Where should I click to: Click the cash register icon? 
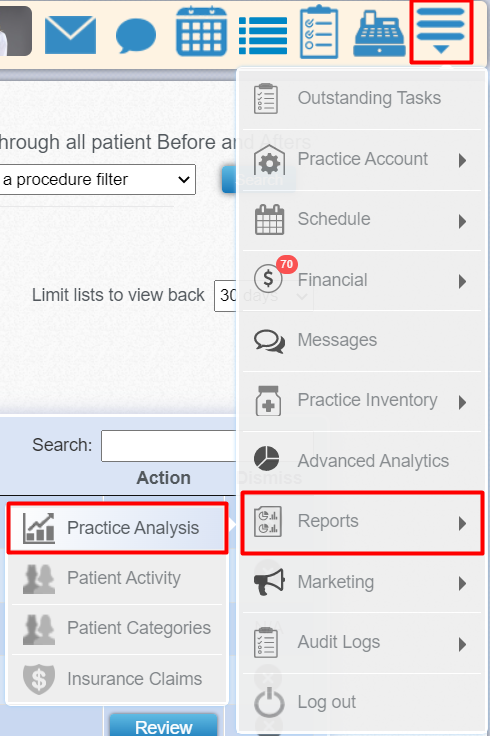click(x=379, y=34)
